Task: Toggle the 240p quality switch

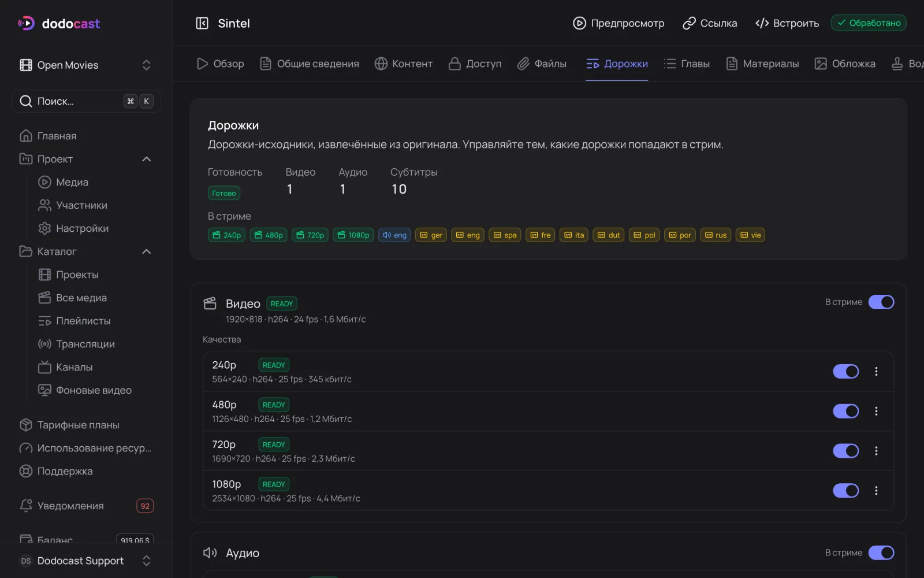Action: (846, 372)
